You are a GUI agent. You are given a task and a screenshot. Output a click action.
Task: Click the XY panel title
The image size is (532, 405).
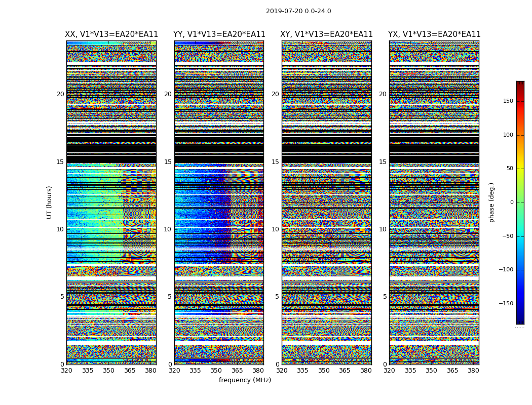point(326,34)
